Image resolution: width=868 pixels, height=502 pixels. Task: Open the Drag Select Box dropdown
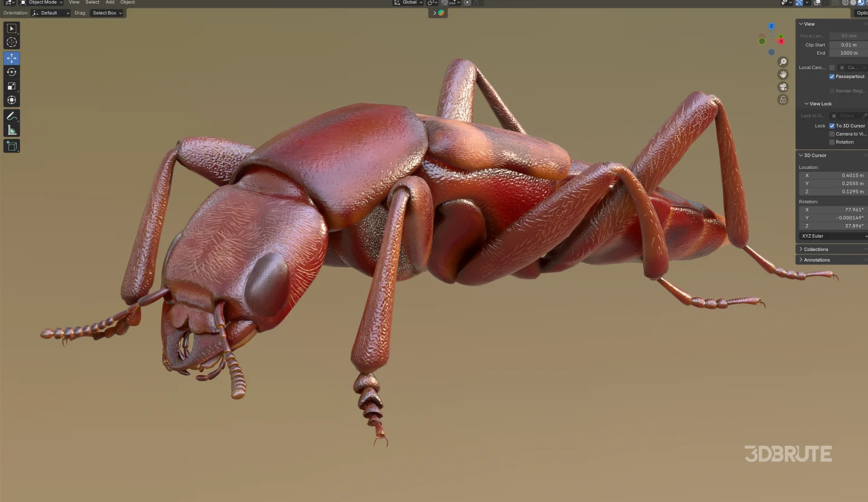107,13
